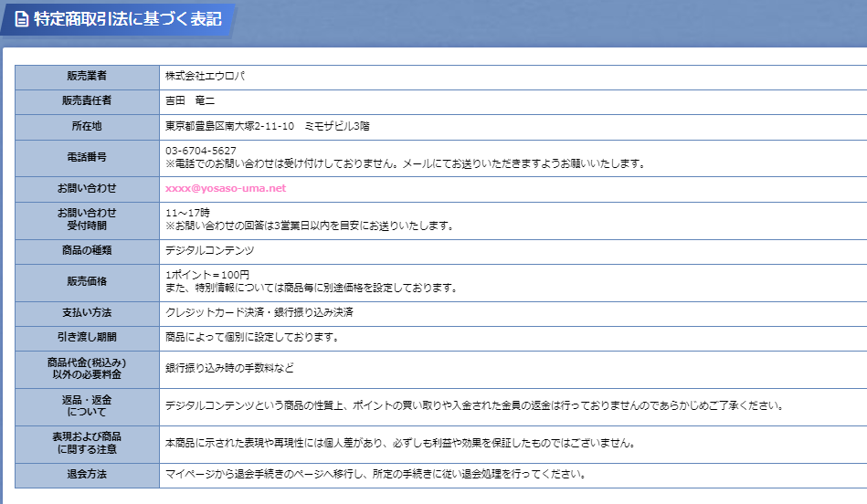Click the 特定商取引法に基づく表記 header title

pos(128,19)
